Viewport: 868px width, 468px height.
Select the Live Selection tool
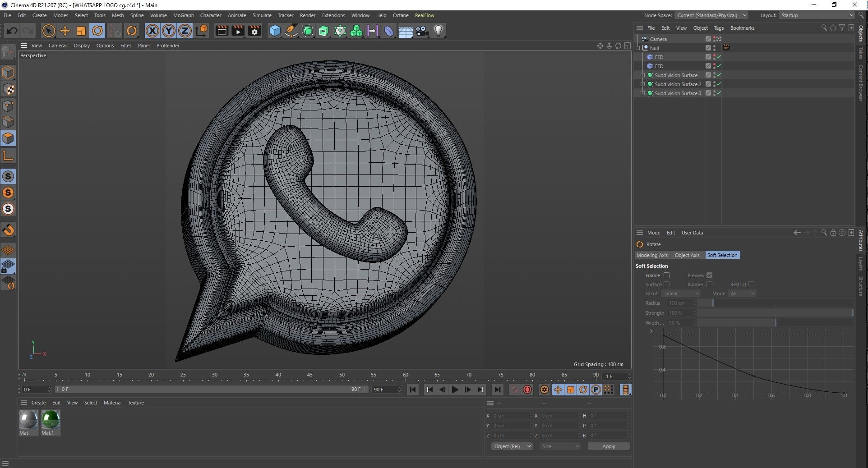click(48, 31)
